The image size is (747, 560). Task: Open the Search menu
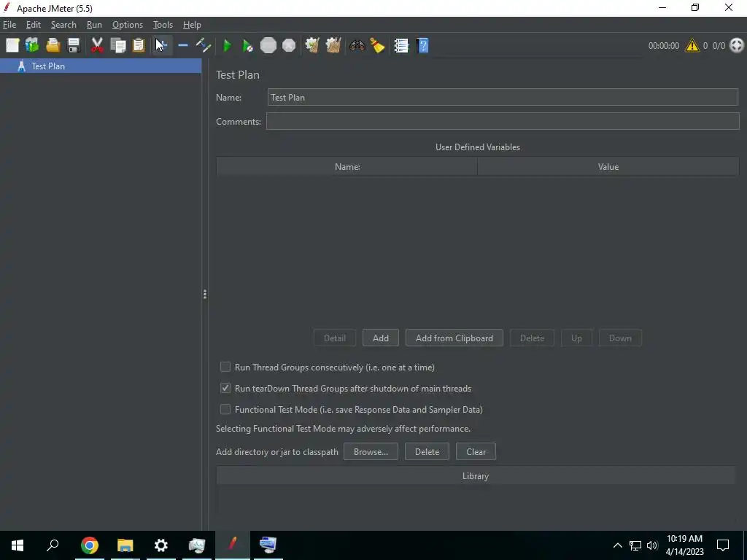pyautogui.click(x=63, y=25)
